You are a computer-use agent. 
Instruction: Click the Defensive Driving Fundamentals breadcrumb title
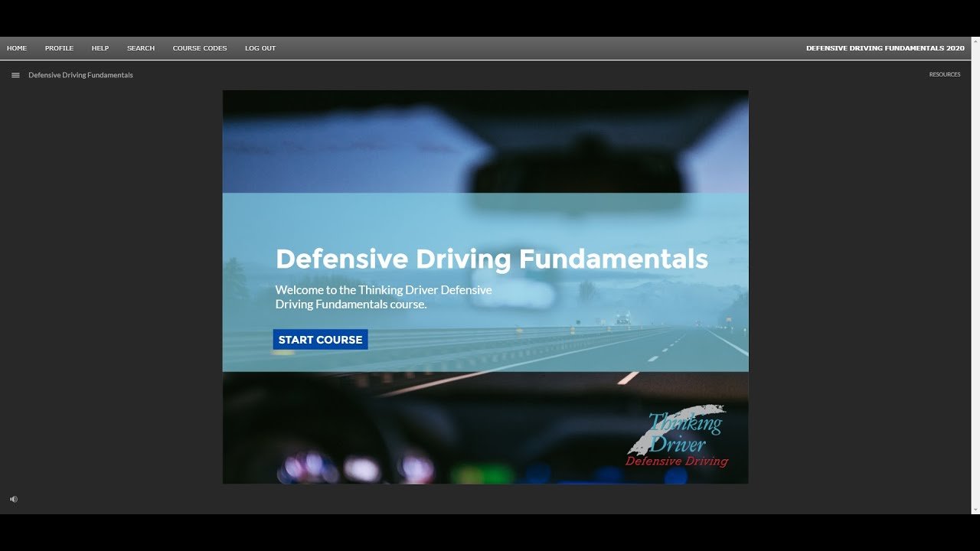click(x=80, y=75)
